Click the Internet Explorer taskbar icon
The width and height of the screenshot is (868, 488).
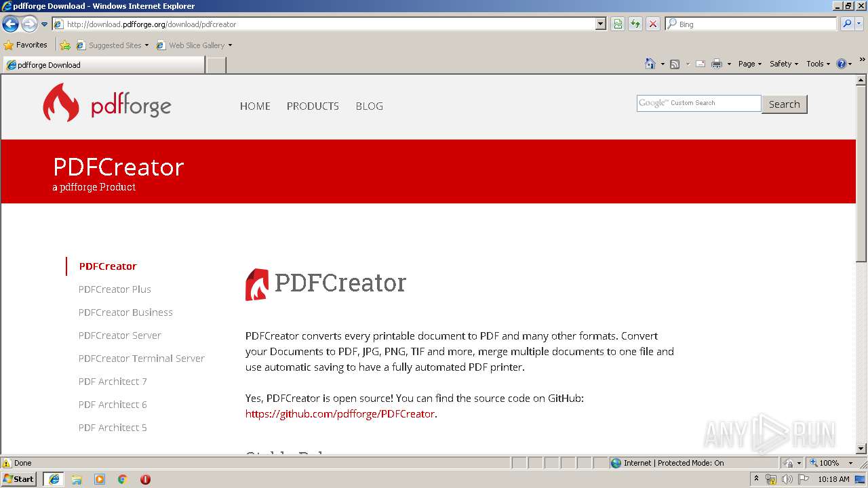[54, 479]
